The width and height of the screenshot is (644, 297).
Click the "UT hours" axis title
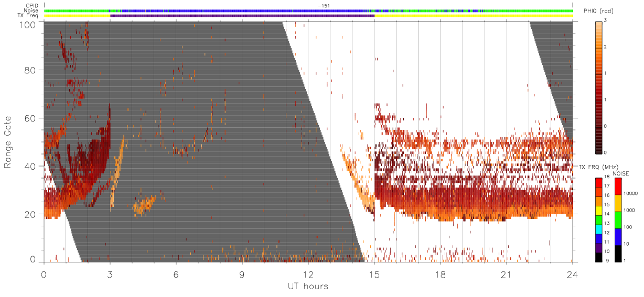(x=308, y=287)
